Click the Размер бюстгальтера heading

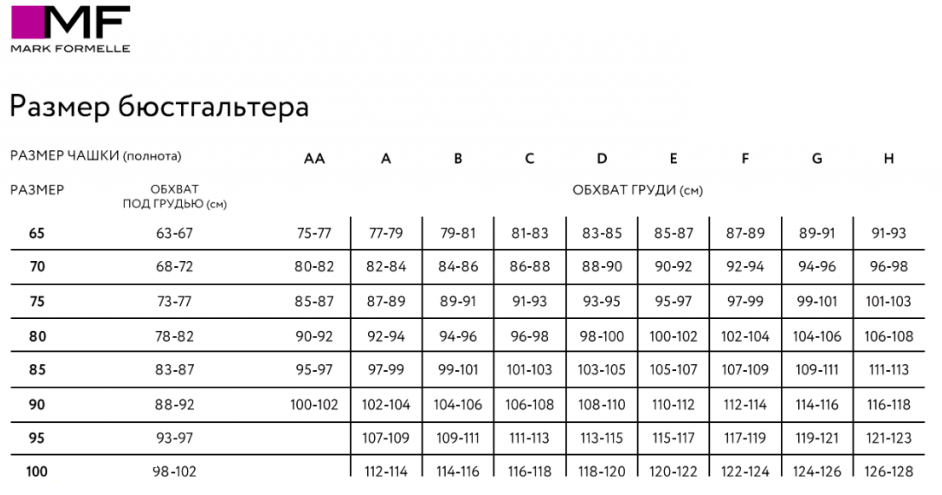click(159, 107)
